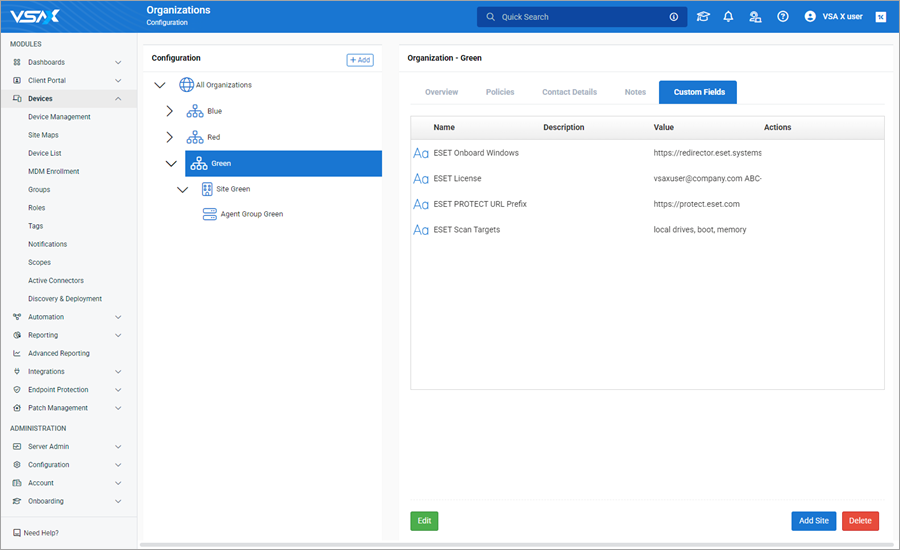
Task: Expand the Blue organization node
Action: pos(169,111)
